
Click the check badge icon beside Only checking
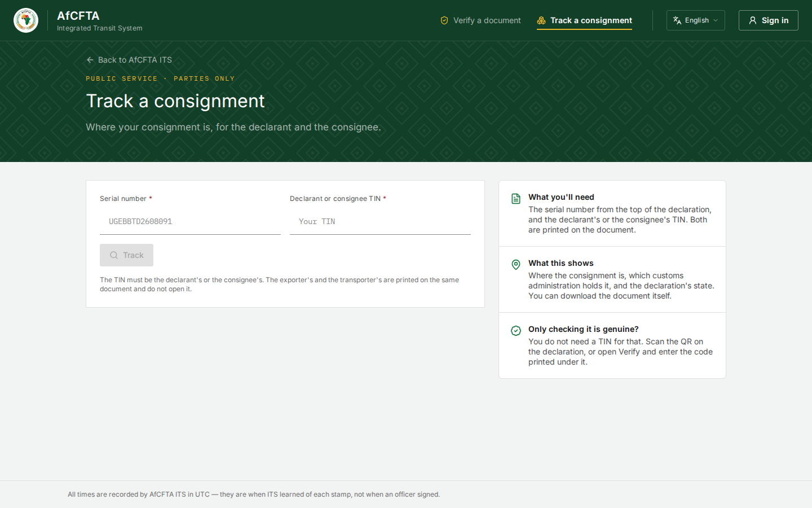pos(516,331)
